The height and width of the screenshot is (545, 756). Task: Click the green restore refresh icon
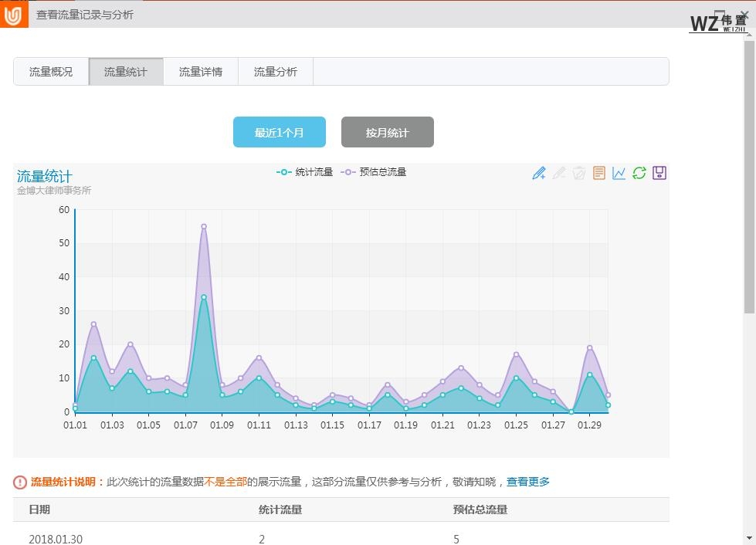(639, 173)
